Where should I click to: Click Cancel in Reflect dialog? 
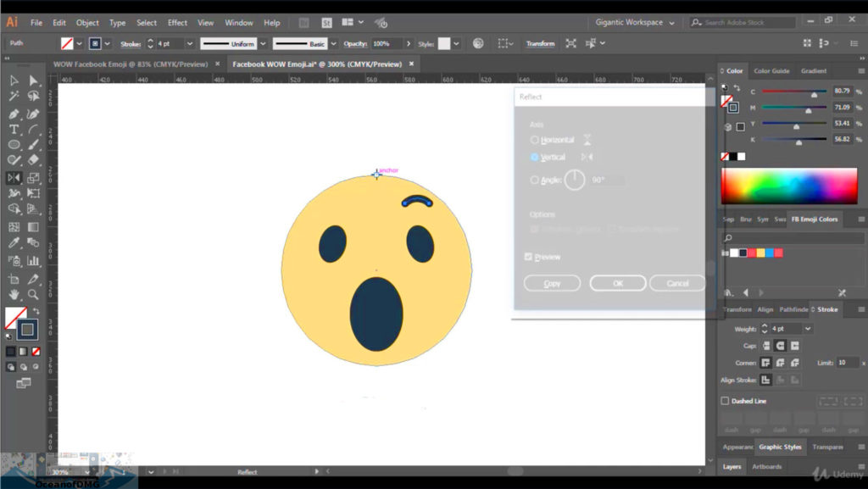pyautogui.click(x=677, y=283)
